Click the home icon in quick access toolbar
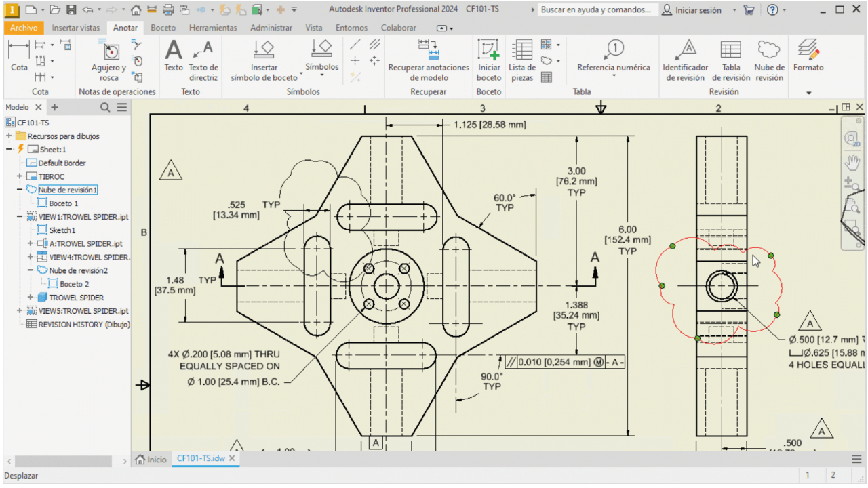Viewport: 868px width, 488px height. tap(136, 10)
